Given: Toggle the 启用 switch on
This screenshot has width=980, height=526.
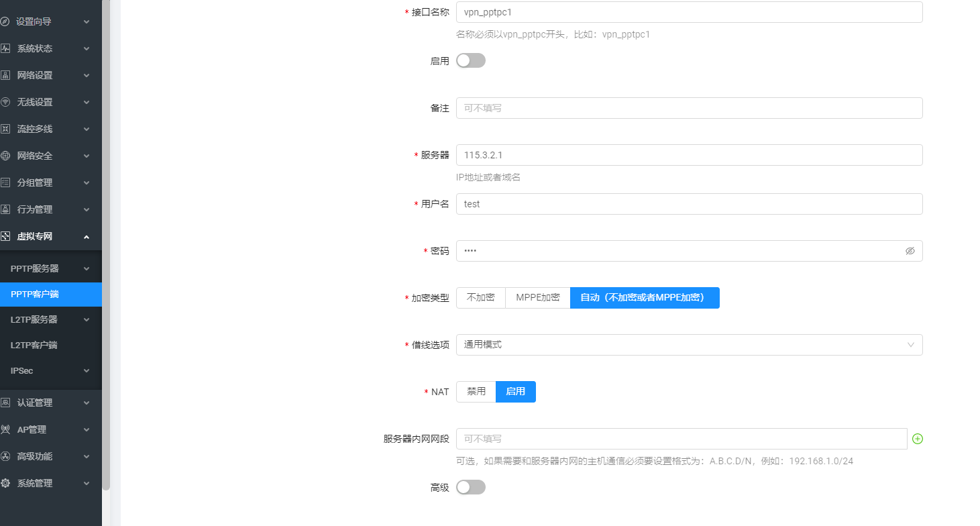Looking at the screenshot, I should tap(470, 60).
